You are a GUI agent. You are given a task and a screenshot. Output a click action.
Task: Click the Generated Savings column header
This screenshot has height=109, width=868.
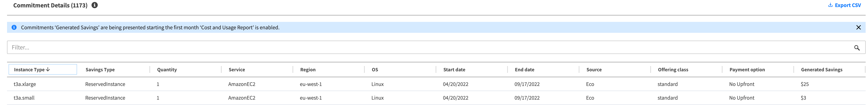click(x=821, y=70)
